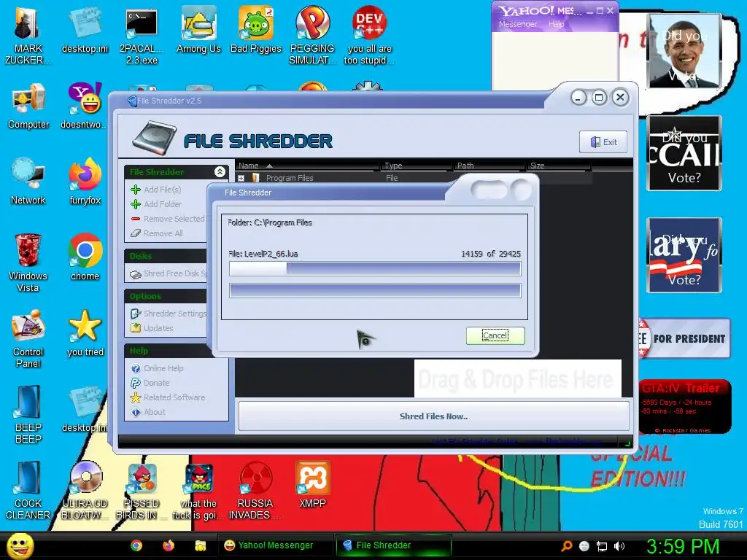
Task: Click the Type column header
Action: (x=417, y=166)
